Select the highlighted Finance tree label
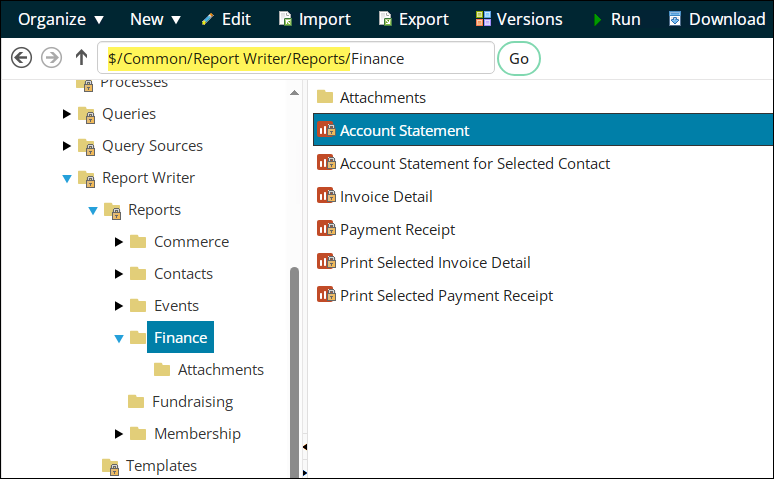Screen dimensions: 774x479 pyautogui.click(x=181, y=337)
